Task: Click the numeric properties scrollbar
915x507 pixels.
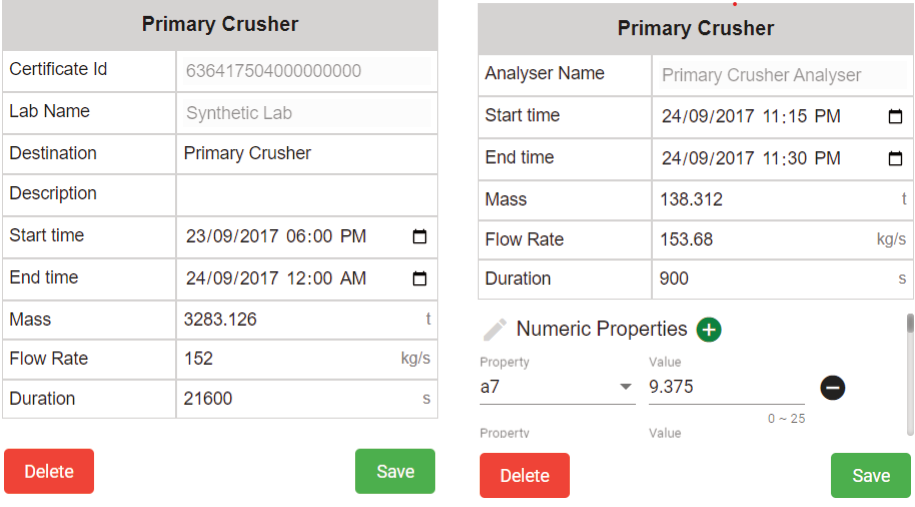Action: point(910,375)
